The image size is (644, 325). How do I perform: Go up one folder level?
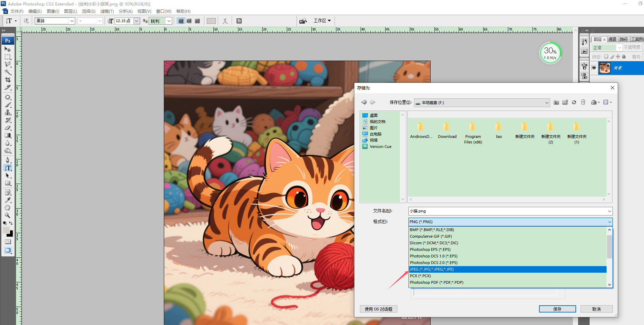(556, 102)
